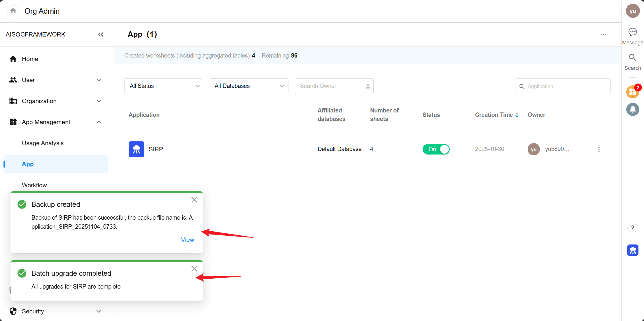Open the All Status dropdown
This screenshot has height=321, width=644.
163,86
